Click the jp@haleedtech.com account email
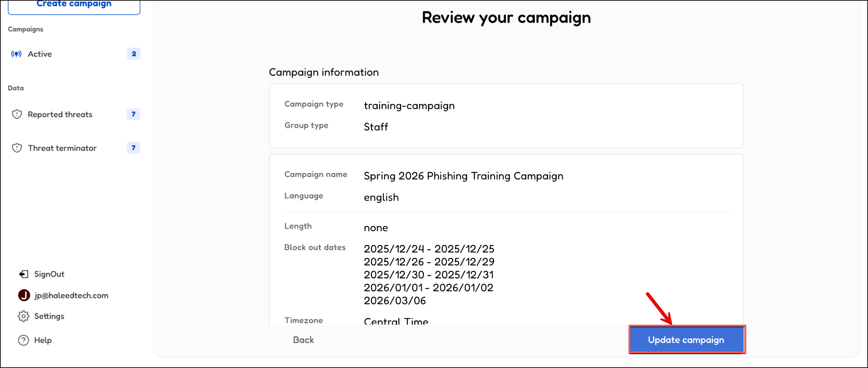868x368 pixels. coord(71,295)
